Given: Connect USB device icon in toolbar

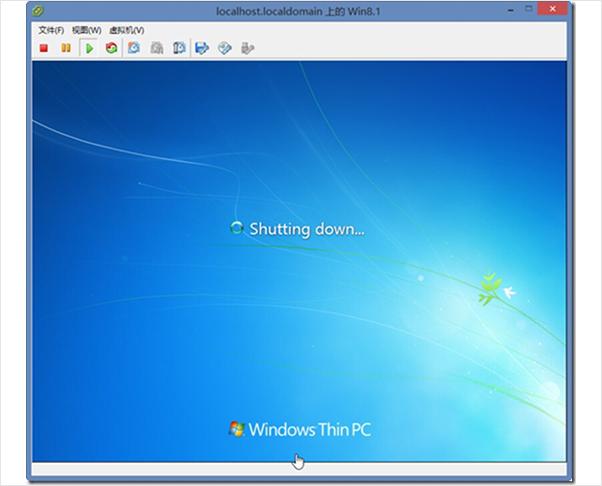Looking at the screenshot, I should point(247,48).
